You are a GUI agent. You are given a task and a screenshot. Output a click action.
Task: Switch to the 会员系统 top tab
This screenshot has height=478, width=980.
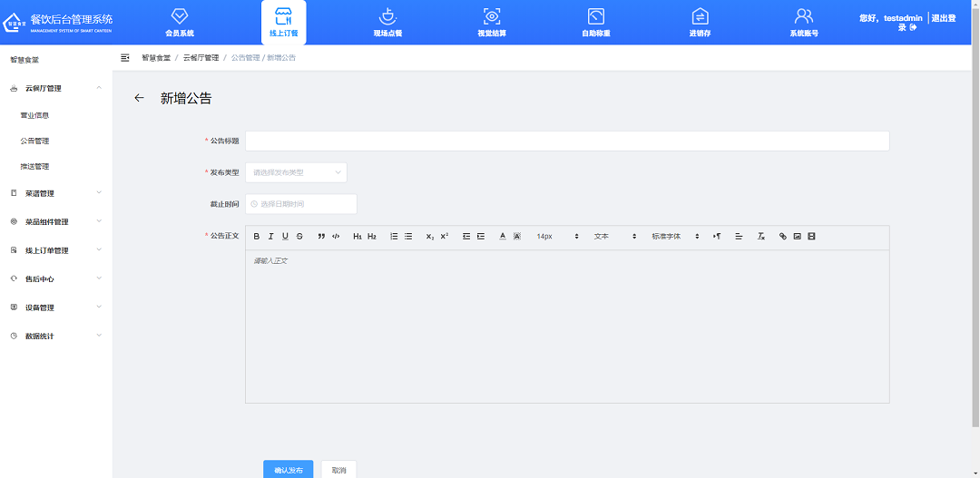point(180,23)
